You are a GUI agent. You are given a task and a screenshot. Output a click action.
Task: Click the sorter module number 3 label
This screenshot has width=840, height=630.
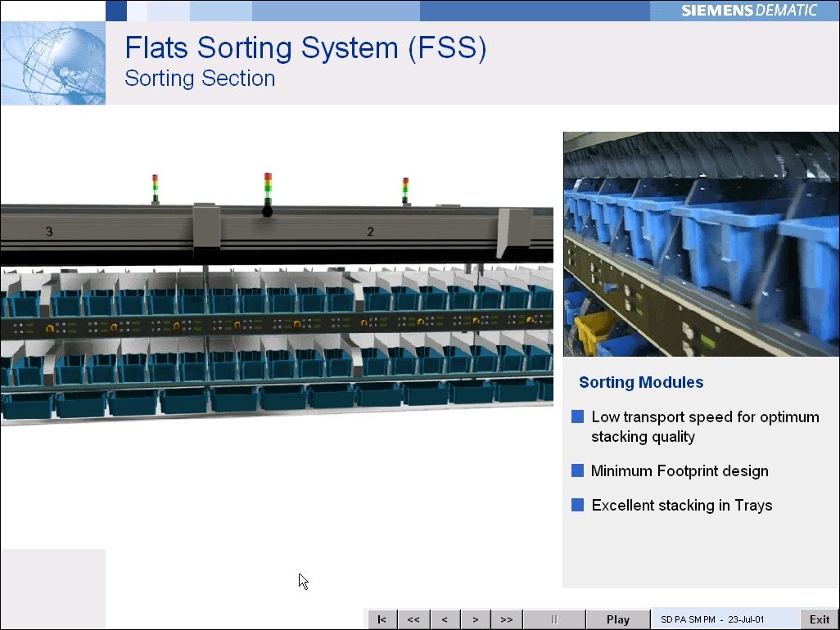click(x=49, y=232)
